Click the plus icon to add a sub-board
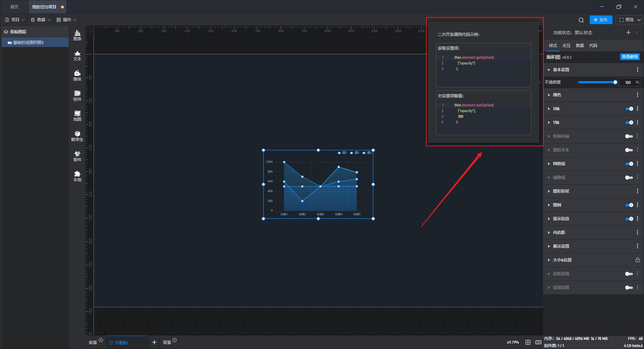Image resolution: width=644 pixels, height=349 pixels. pos(154,342)
